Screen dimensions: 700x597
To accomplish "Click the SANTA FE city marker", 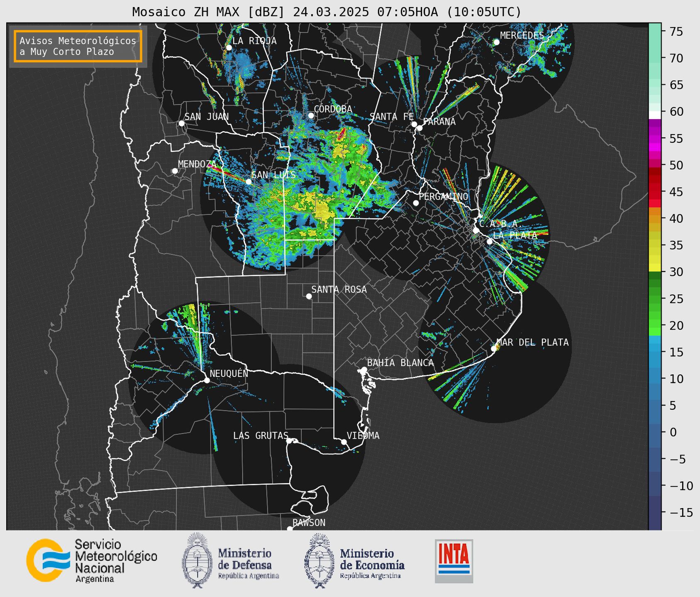I will pos(414,124).
